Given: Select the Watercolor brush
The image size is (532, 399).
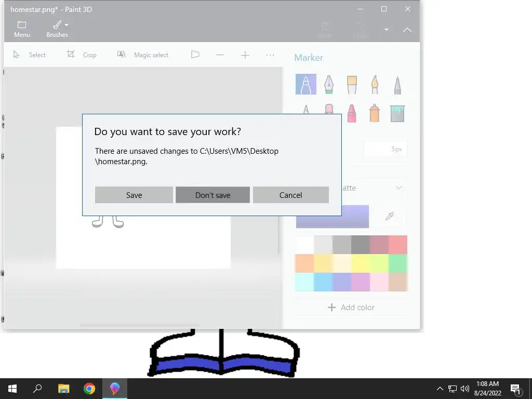Looking at the screenshot, I should click(x=375, y=84).
